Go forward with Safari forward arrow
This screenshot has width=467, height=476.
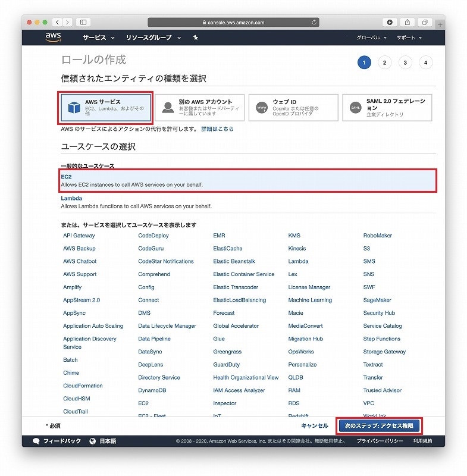pos(67,22)
